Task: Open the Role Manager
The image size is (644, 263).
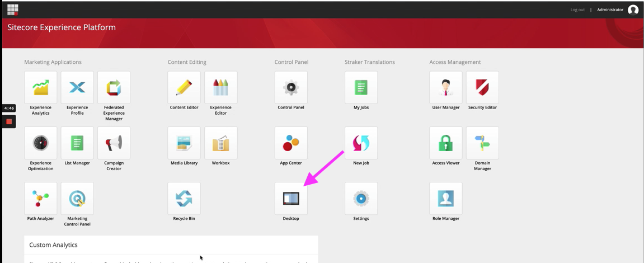Action: coord(445,199)
